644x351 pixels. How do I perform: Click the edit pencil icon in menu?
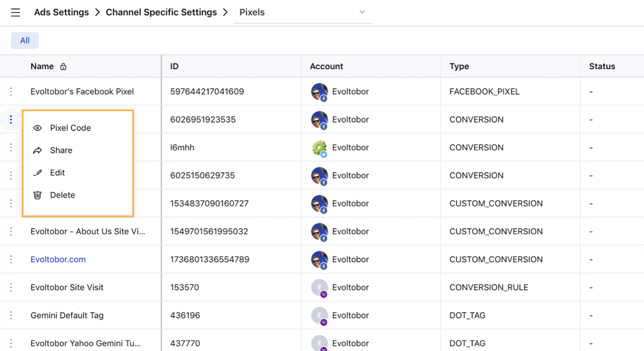pyautogui.click(x=38, y=172)
